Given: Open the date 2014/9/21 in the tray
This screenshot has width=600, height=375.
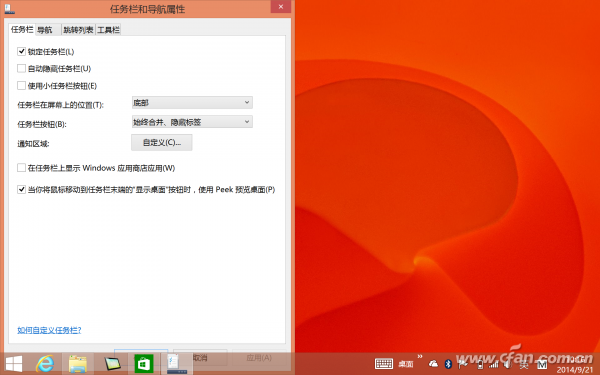Looking at the screenshot, I should [574, 370].
